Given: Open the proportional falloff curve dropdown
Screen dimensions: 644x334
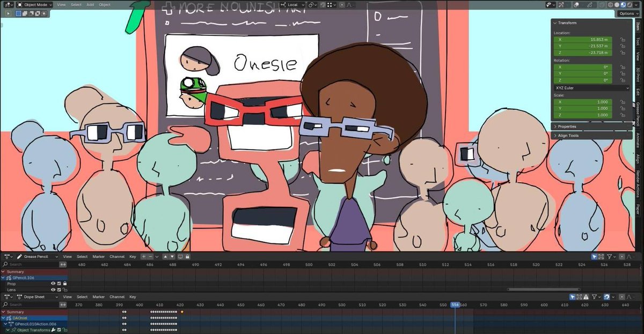Looking at the screenshot, I should pyautogui.click(x=349, y=4).
